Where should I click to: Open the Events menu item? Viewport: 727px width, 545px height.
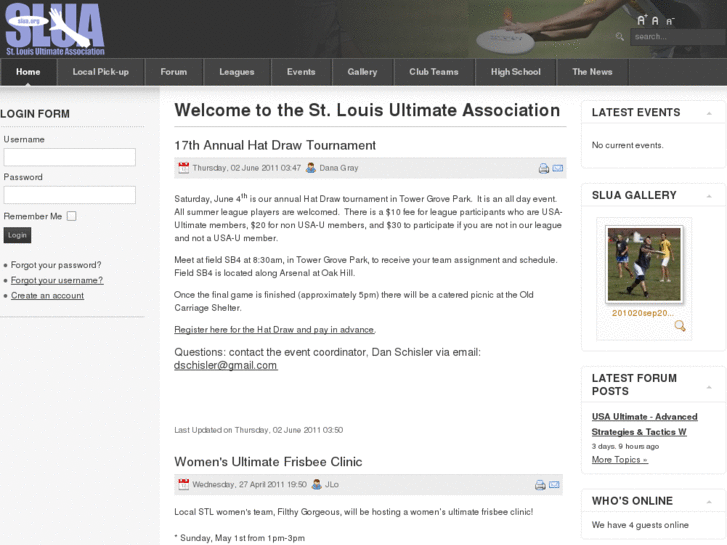[x=301, y=72]
